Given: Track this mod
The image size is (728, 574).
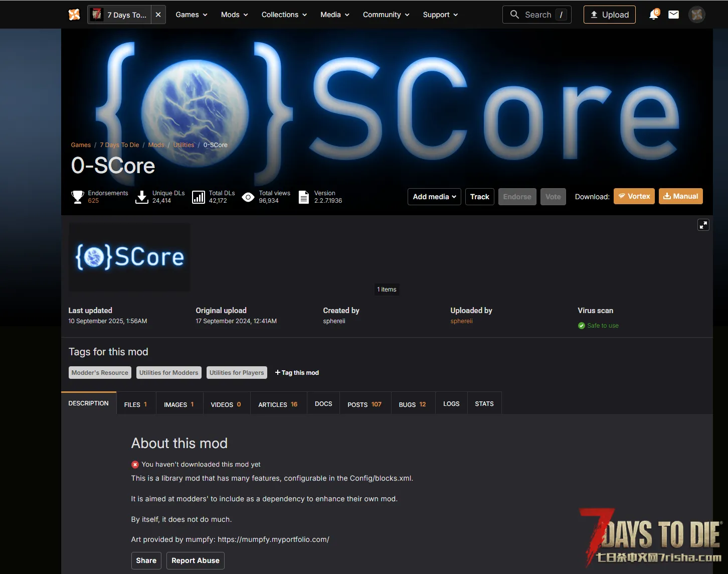Looking at the screenshot, I should 479,197.
